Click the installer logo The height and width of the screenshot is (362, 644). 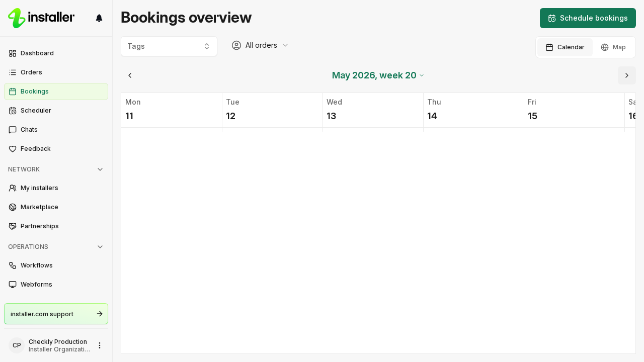point(41,18)
